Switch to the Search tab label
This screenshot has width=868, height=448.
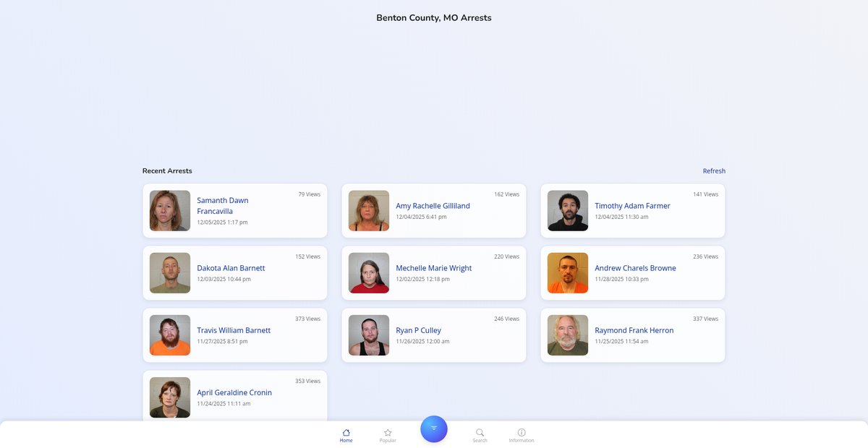point(480,441)
